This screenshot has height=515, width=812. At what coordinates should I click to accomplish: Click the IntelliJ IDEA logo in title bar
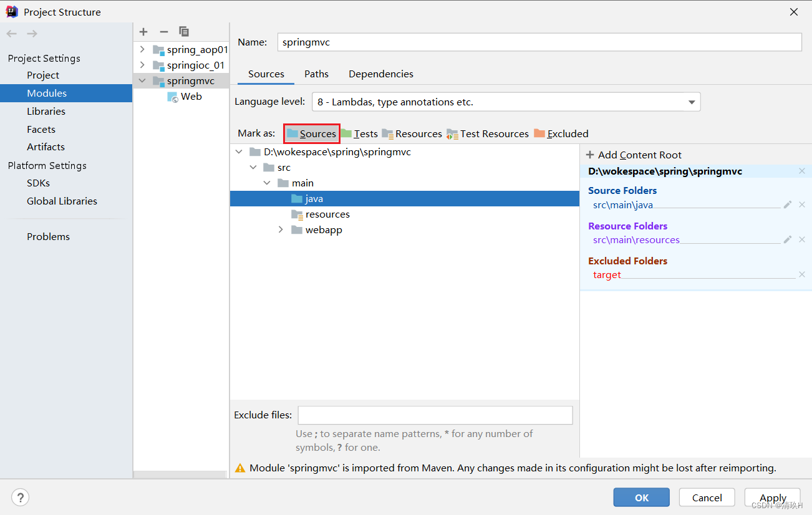tap(12, 12)
